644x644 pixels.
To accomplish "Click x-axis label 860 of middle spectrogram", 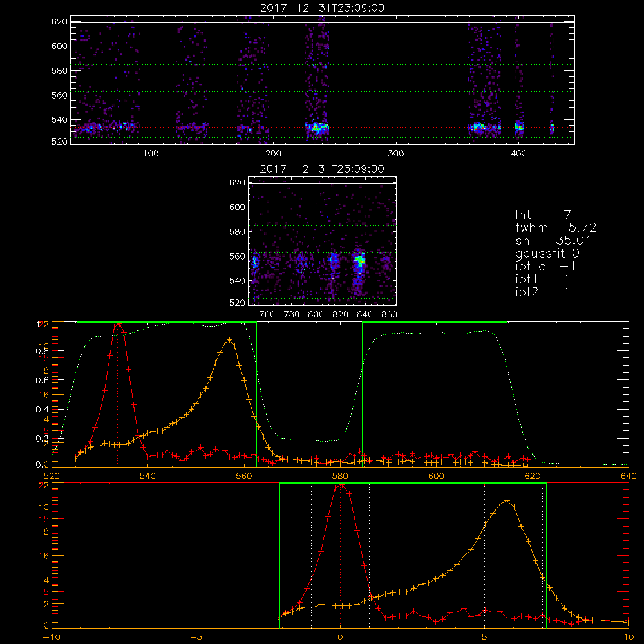I will [x=390, y=315].
